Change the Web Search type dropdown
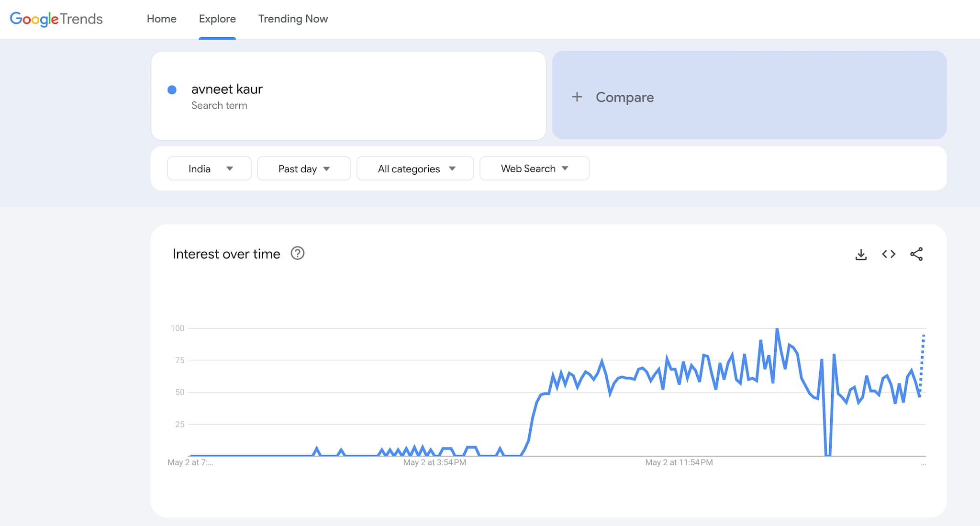The width and height of the screenshot is (980, 526). pos(534,168)
